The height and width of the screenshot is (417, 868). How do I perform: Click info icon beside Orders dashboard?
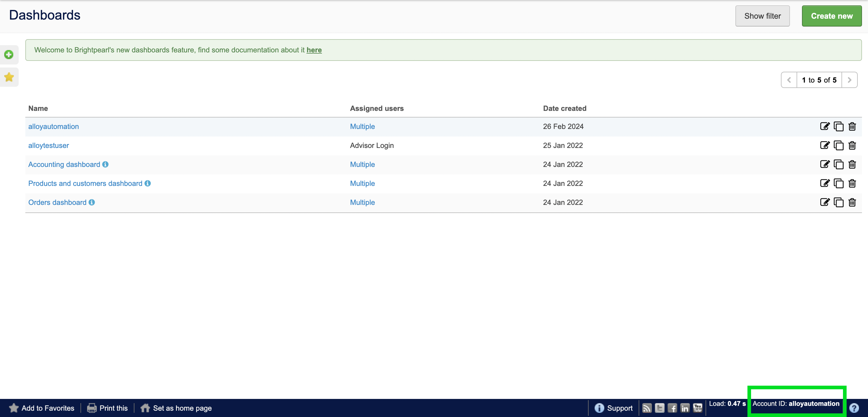(92, 202)
